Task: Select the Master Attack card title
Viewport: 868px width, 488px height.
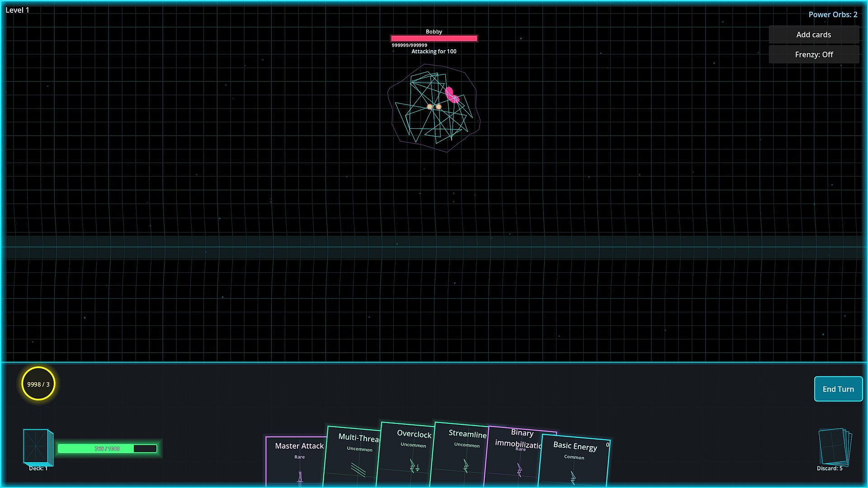Action: tap(299, 446)
